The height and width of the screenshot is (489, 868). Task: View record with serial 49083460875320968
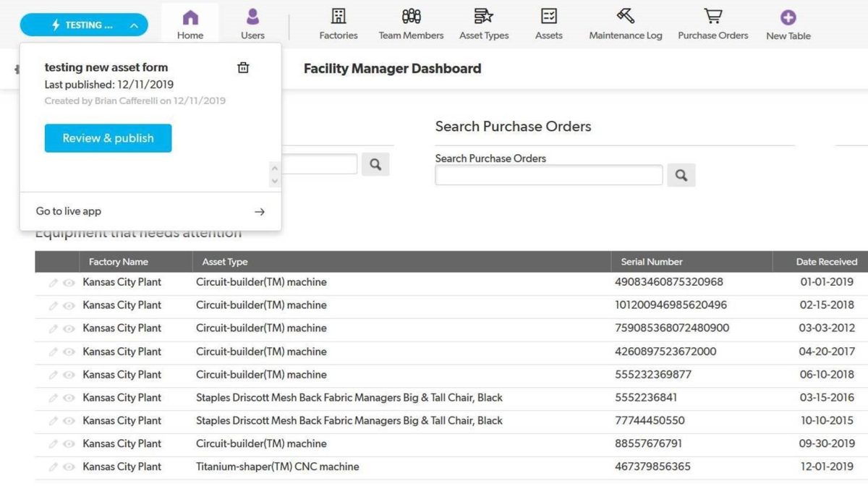[69, 282]
